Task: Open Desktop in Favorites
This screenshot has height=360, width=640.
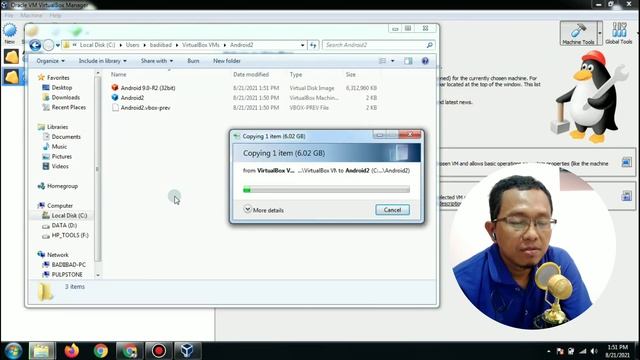Action: click(62, 87)
